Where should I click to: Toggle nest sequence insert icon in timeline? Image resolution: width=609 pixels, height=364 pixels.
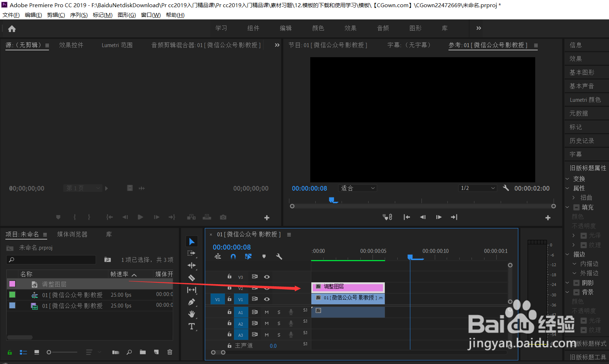(x=218, y=256)
